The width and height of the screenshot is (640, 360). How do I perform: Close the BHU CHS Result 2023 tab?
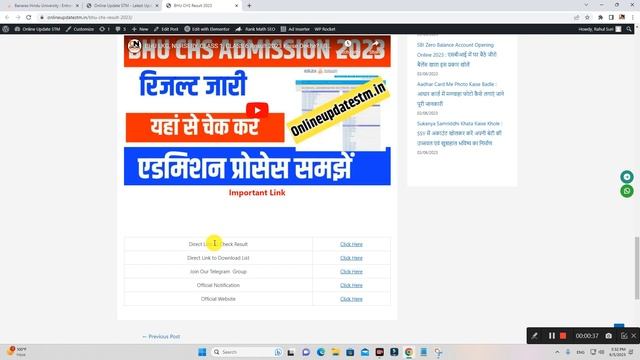point(237,6)
